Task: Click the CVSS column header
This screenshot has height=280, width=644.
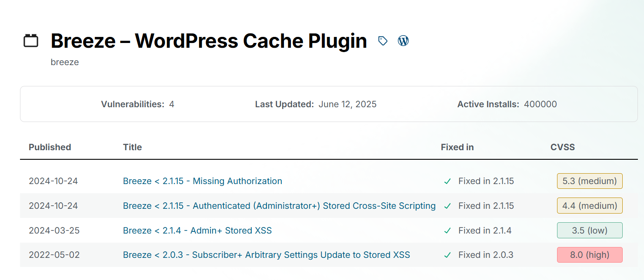Action: click(563, 147)
